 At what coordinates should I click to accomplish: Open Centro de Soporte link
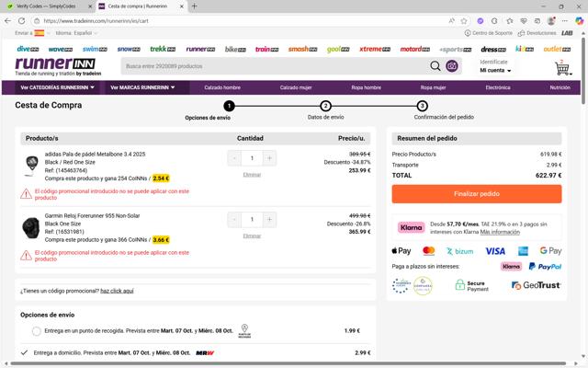point(488,33)
